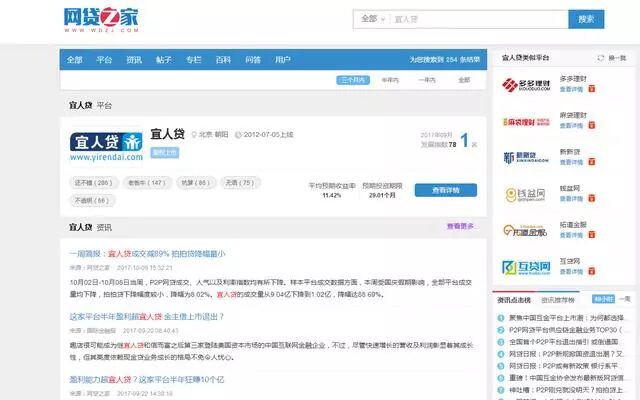This screenshot has height=400, width=640.
Task: Open ranked item 1 聚焦中国互金平台上市潮
Action: coord(566,318)
